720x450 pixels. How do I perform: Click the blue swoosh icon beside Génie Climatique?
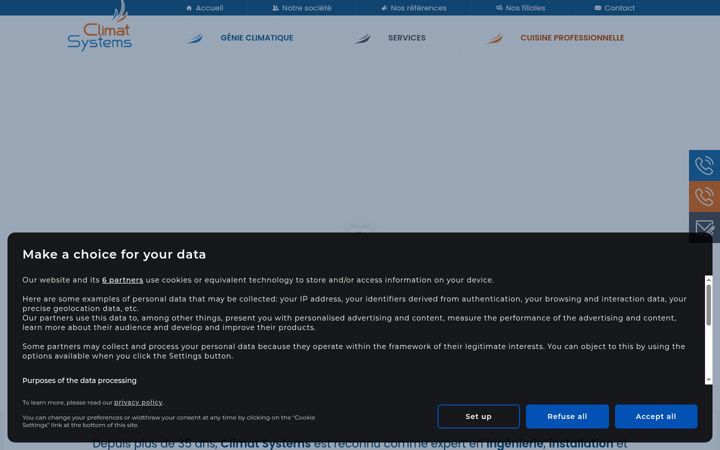pos(195,39)
